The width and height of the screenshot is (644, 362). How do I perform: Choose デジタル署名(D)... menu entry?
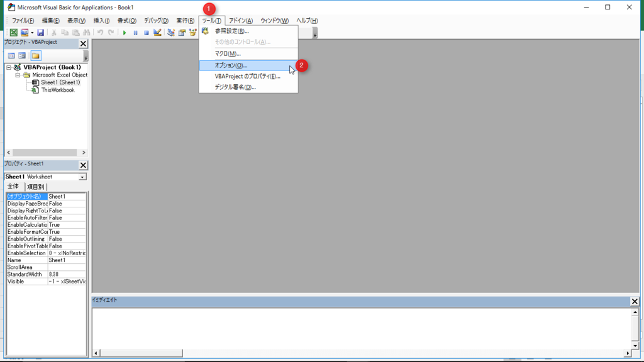(x=248, y=87)
